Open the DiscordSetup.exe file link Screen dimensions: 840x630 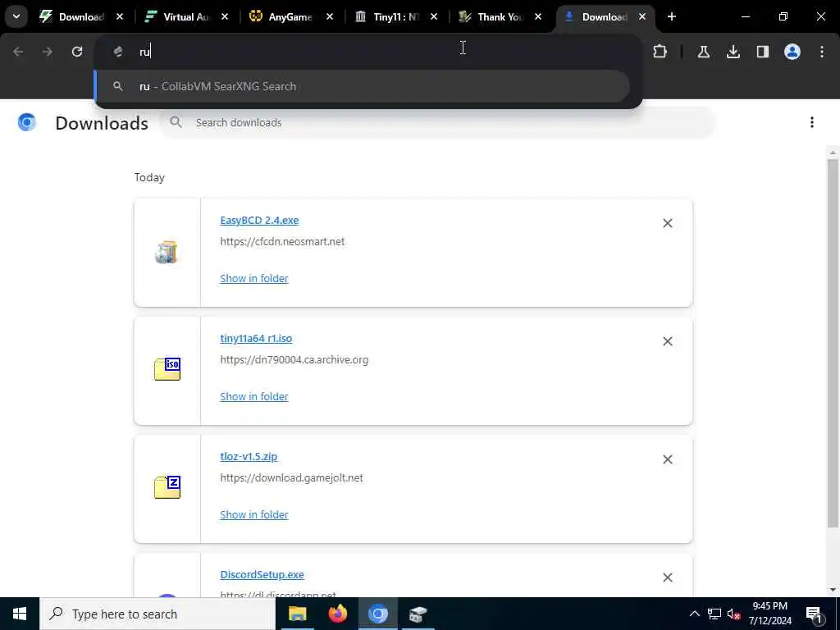(262, 575)
